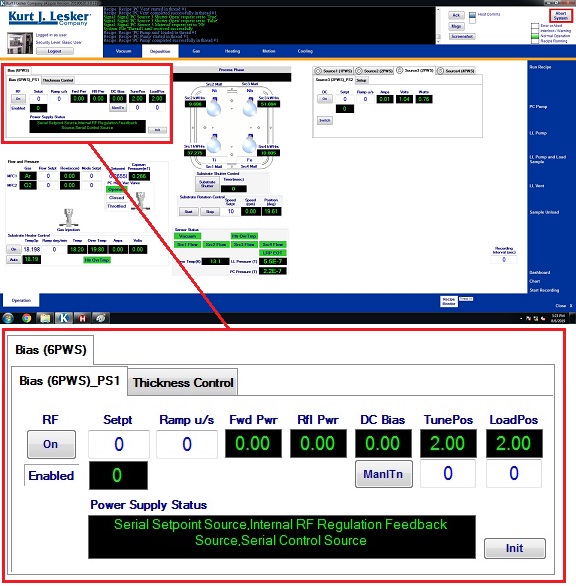Click the Gas Injection valve icon
Image resolution: width=576 pixels, height=587 pixels.
point(68,217)
